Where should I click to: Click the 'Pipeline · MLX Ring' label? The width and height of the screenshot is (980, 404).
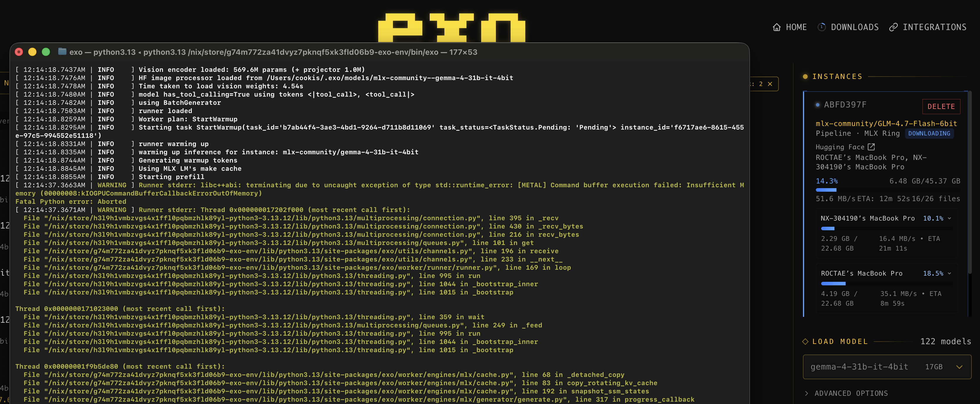[858, 134]
